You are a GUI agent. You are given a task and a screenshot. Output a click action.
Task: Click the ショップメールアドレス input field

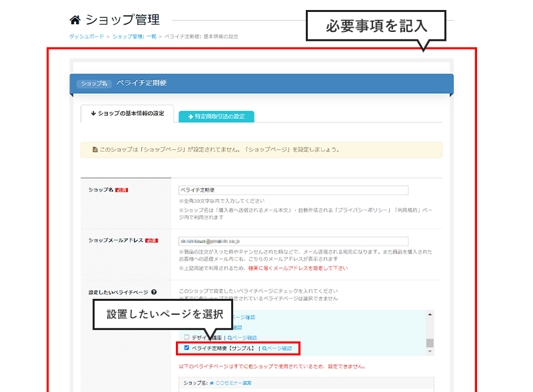coord(293,240)
